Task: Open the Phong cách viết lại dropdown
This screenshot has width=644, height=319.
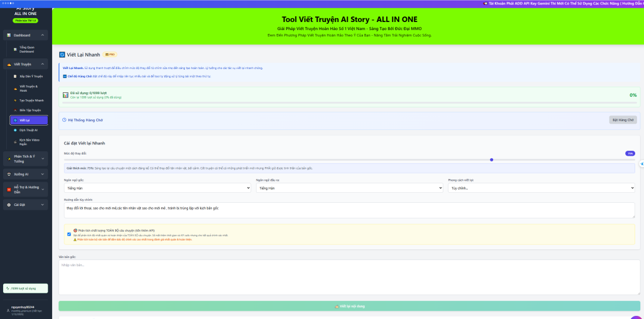Action: click(x=541, y=188)
